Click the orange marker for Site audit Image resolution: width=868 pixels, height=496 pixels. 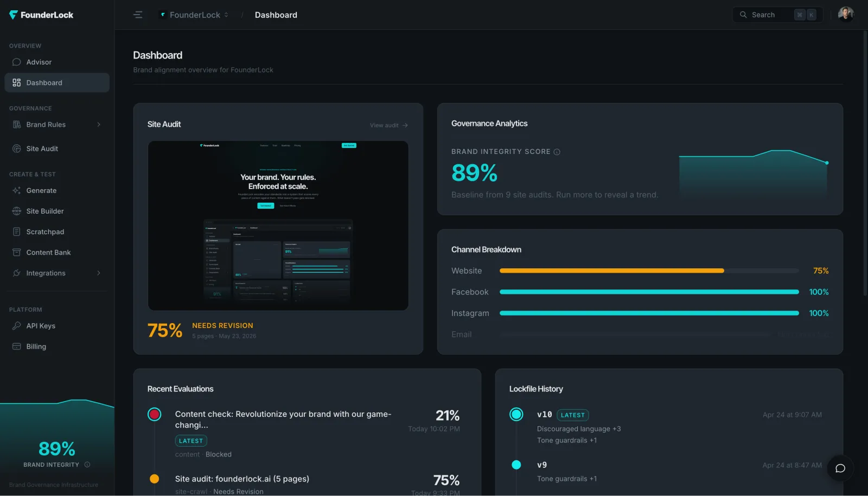[155, 479]
